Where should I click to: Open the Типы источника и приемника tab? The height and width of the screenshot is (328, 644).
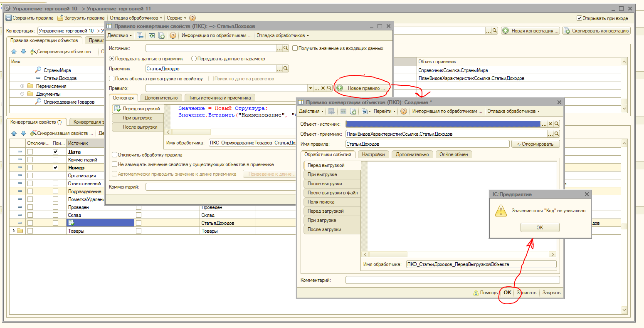(x=220, y=98)
